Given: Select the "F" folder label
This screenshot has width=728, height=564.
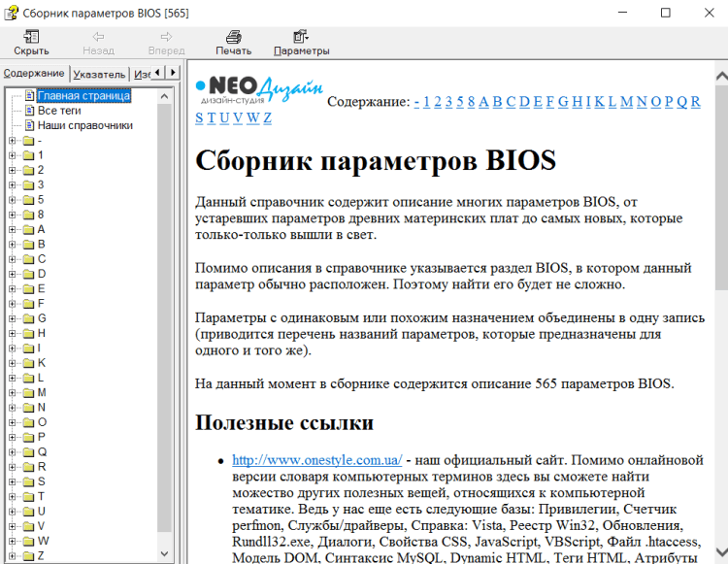Looking at the screenshot, I should [x=41, y=304].
